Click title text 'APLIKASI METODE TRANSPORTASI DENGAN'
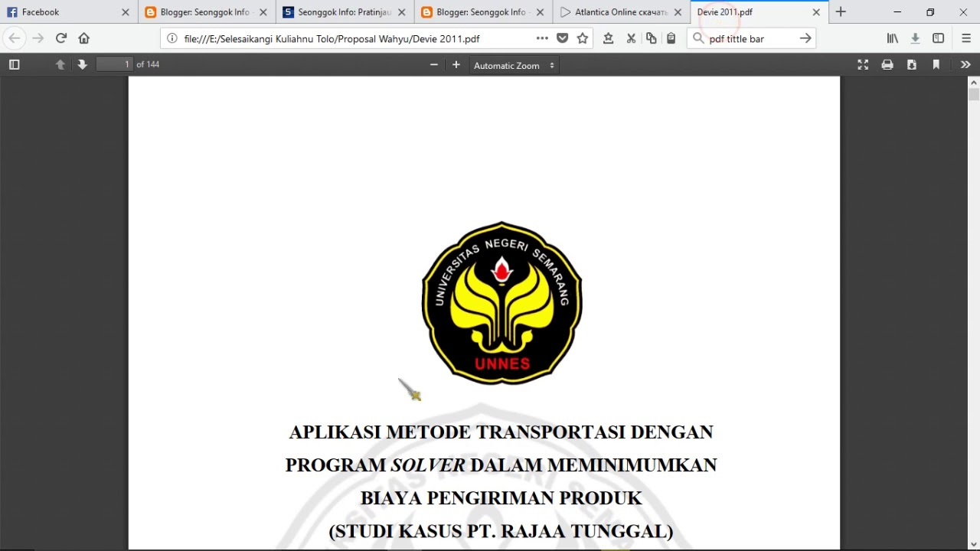 tap(501, 432)
